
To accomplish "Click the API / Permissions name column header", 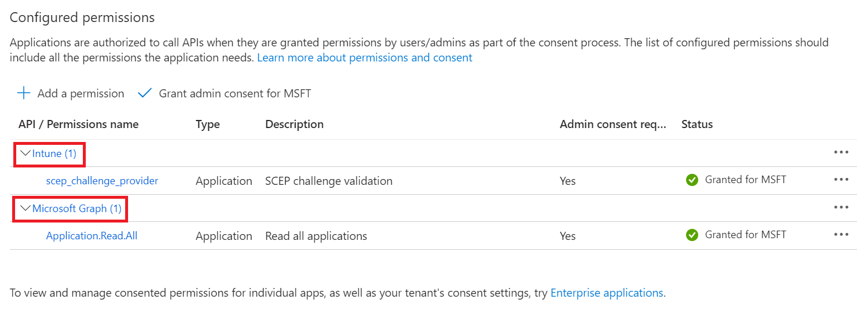I will [78, 124].
